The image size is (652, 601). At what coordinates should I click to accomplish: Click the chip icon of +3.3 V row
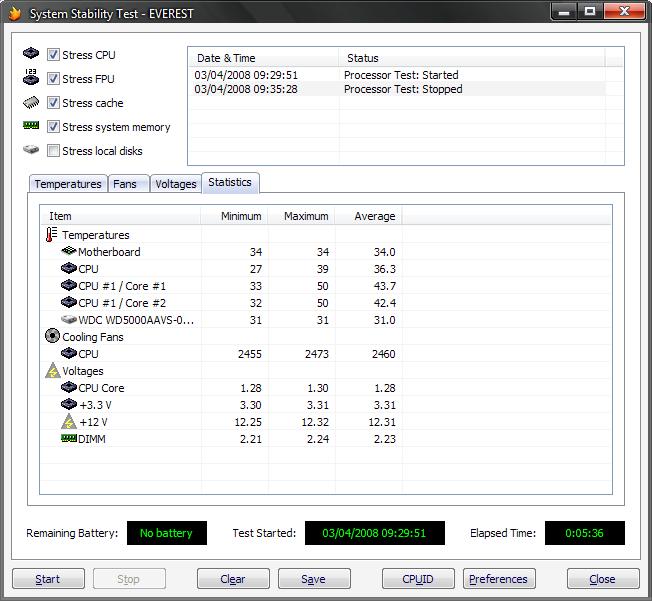(69, 404)
